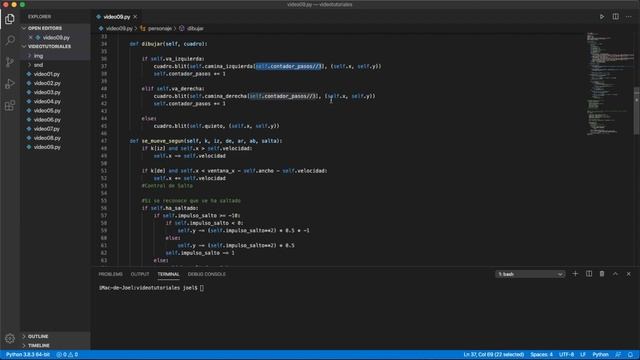
Task: Click line 34 'def dibujar(self, cuadro)'
Action: click(168, 44)
